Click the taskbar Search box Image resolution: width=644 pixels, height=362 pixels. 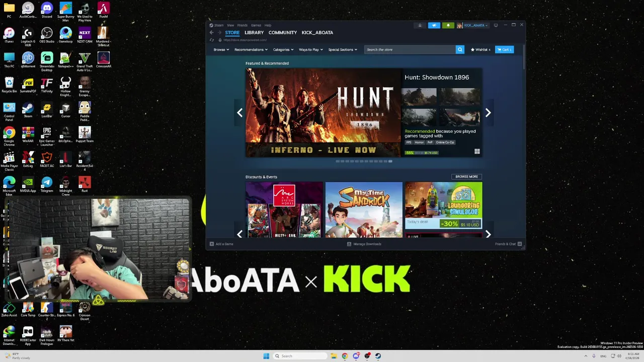(300, 356)
